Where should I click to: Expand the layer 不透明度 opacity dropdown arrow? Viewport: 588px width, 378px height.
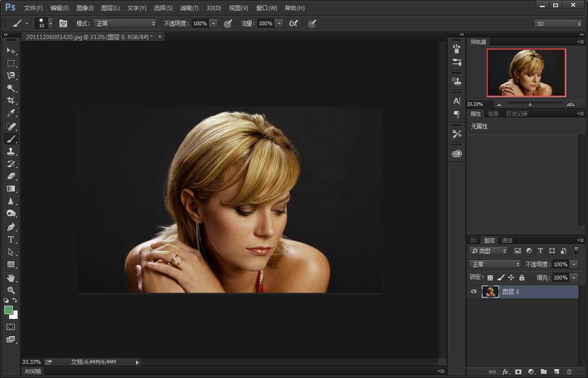click(574, 264)
